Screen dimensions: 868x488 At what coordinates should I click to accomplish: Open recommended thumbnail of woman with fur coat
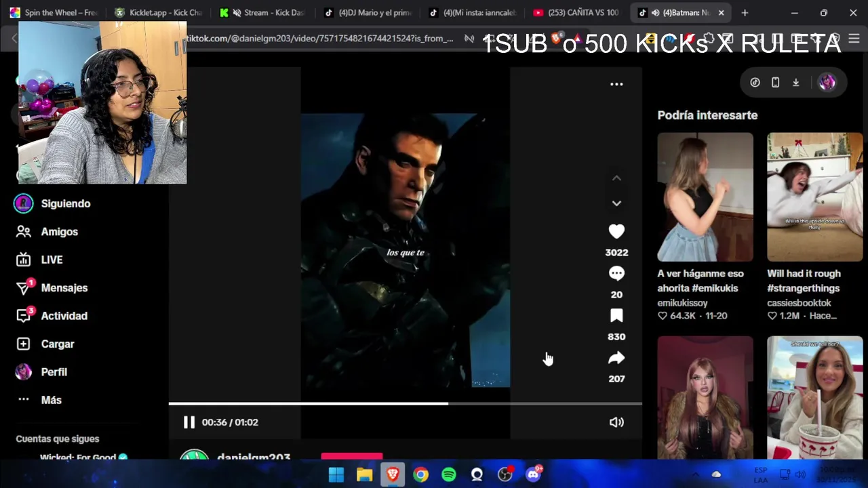(x=705, y=398)
